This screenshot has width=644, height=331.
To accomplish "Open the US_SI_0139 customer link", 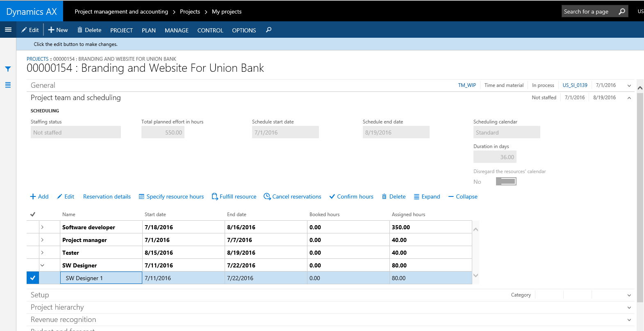I will (575, 85).
